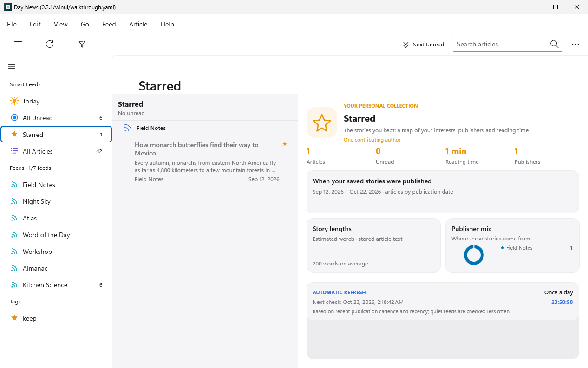This screenshot has height=368, width=588.
Task: Click the 23:58:58 countdown timer
Action: 562,302
